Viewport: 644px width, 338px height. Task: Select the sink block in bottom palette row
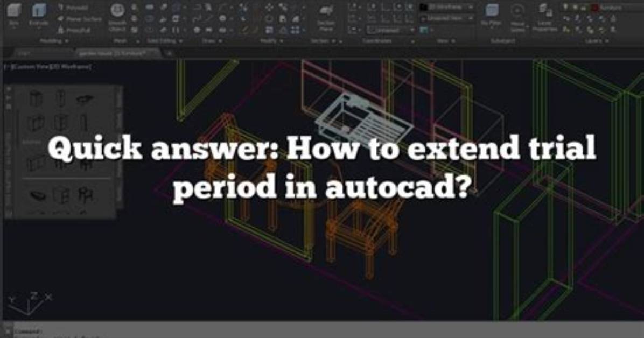[x=39, y=196]
